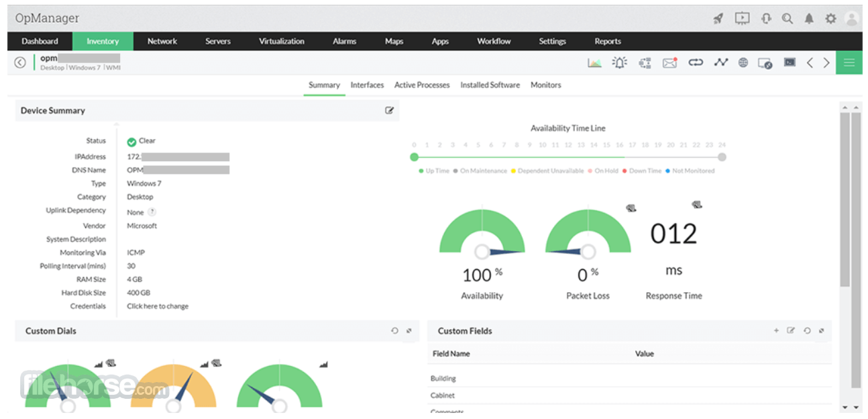This screenshot has width=868, height=419.
Task: Open the Alarms menu in the black bar
Action: click(x=344, y=41)
